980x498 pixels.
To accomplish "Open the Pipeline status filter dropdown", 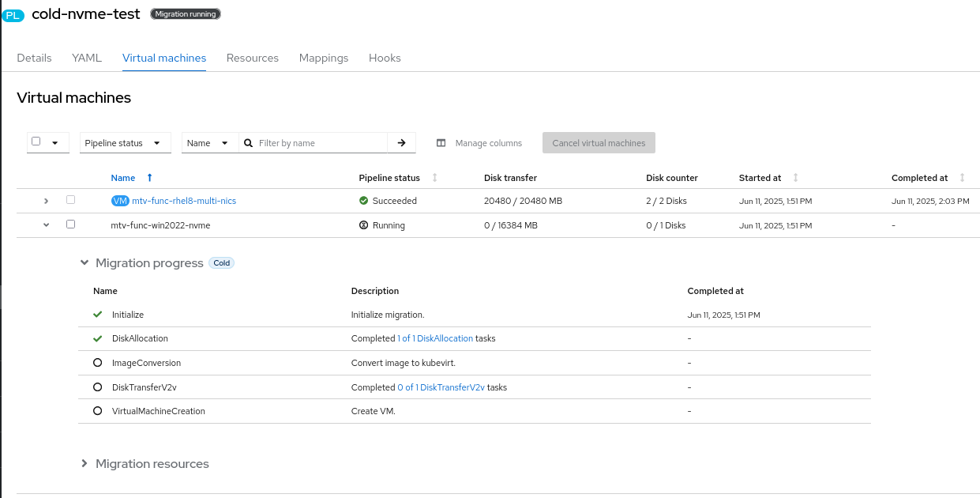I will pos(126,143).
